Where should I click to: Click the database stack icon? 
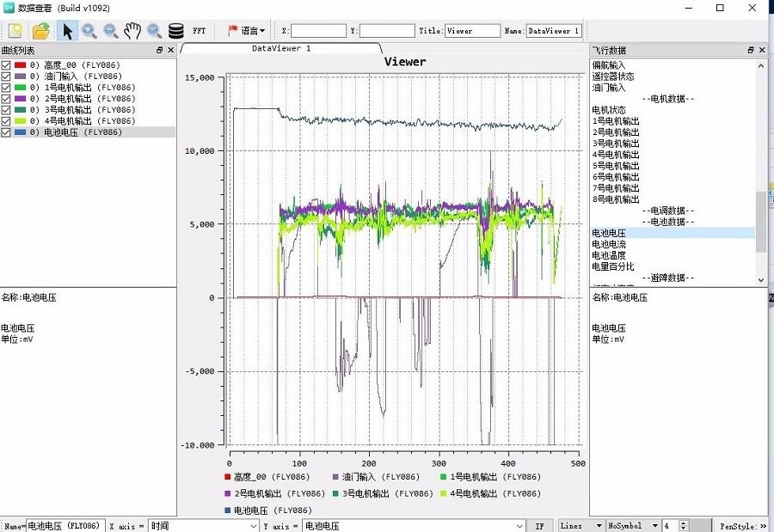[x=175, y=31]
